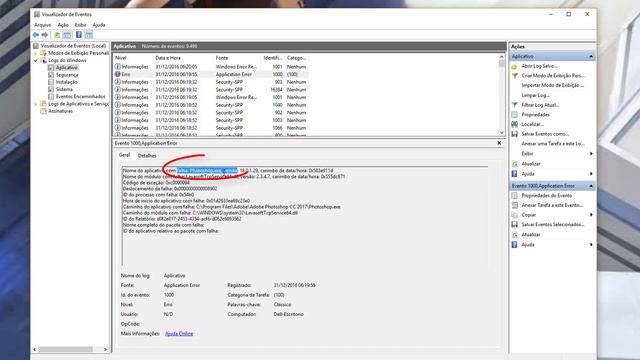Image resolution: width=640 pixels, height=360 pixels.
Task: Click the Propriedades page icon in Aplicativo actions
Action: (514, 115)
